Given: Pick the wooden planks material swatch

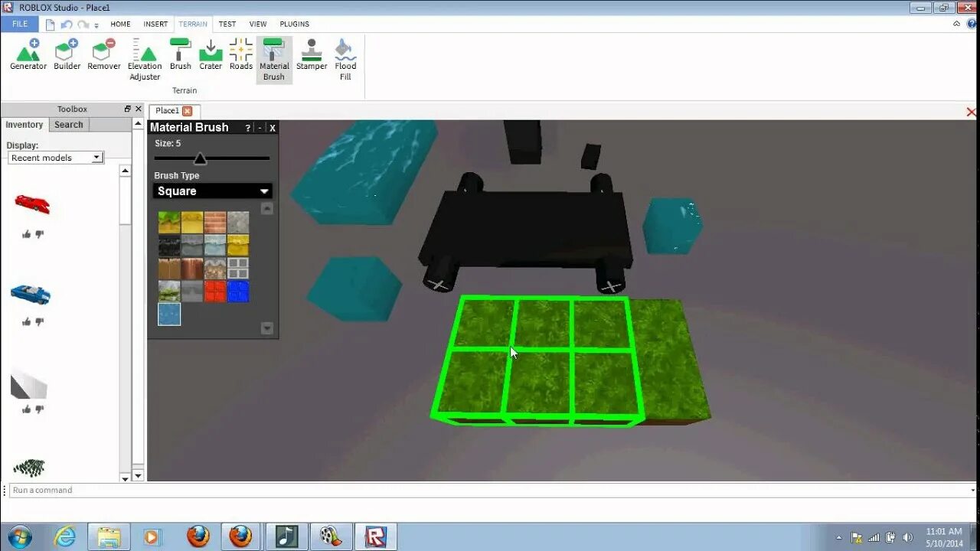Looking at the screenshot, I should coord(169,269).
